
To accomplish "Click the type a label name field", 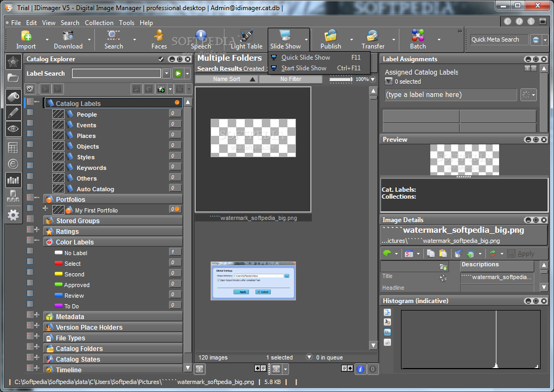I will pyautogui.click(x=451, y=95).
